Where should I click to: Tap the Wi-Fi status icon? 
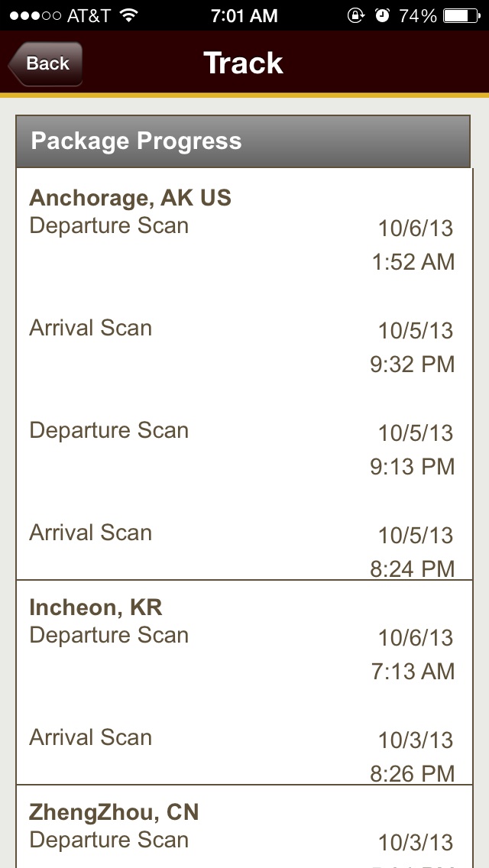click(130, 15)
